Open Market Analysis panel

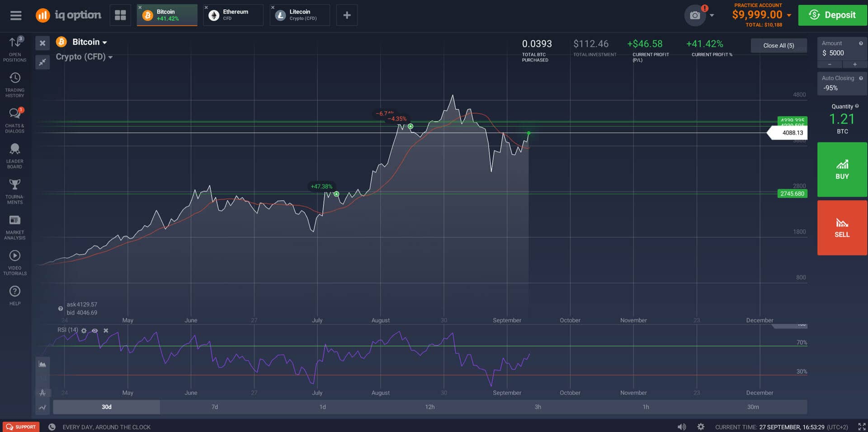(x=15, y=227)
